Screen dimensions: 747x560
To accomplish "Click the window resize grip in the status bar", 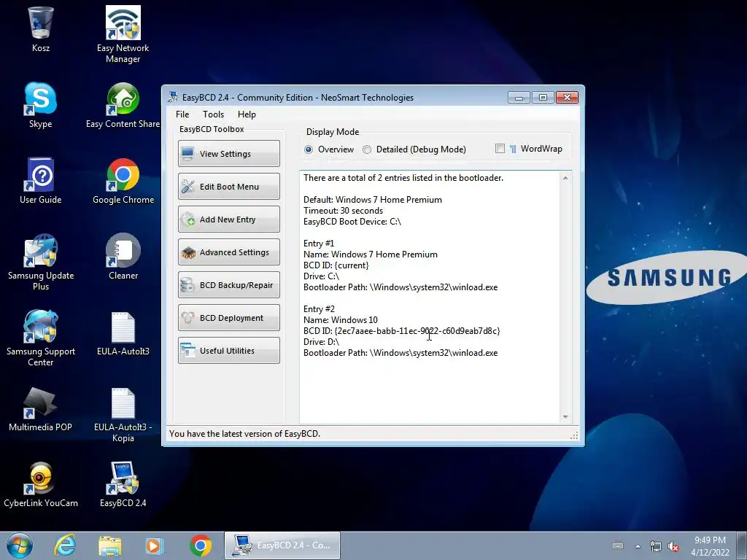I will coord(574,435).
